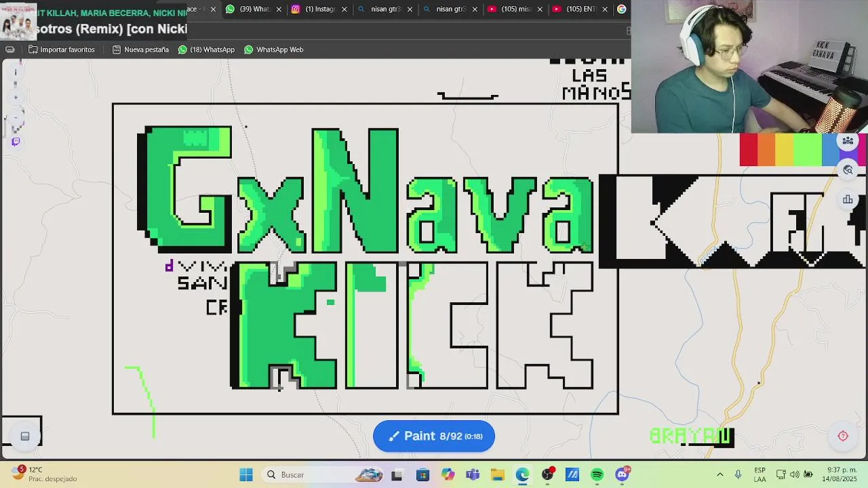Click the Paint 8/92 button

[434, 436]
